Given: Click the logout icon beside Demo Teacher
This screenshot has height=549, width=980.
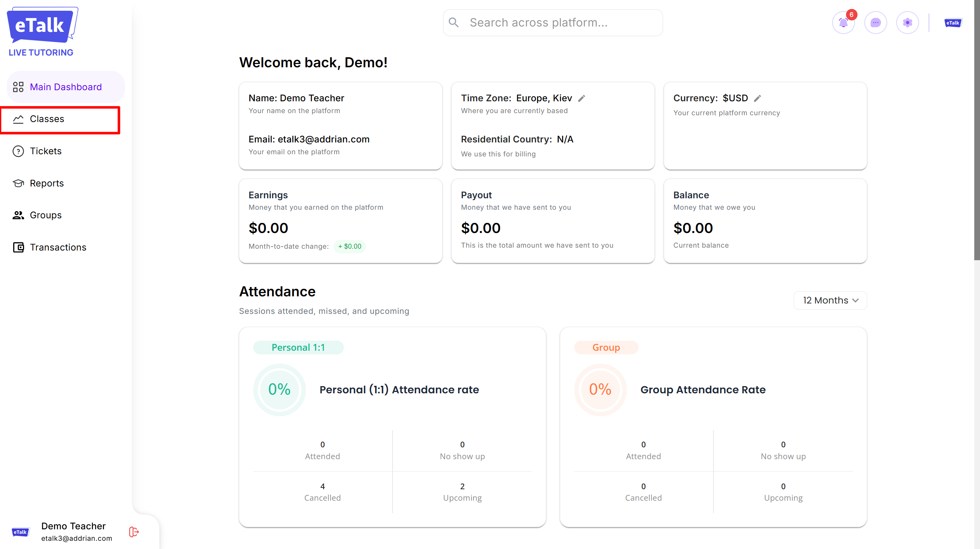Looking at the screenshot, I should point(134,531).
